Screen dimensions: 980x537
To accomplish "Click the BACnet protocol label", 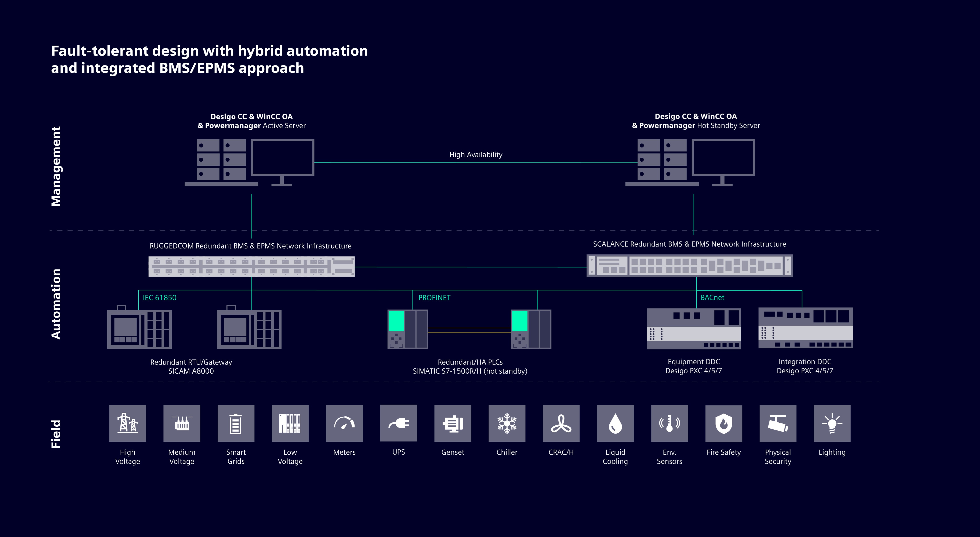I will click(712, 297).
